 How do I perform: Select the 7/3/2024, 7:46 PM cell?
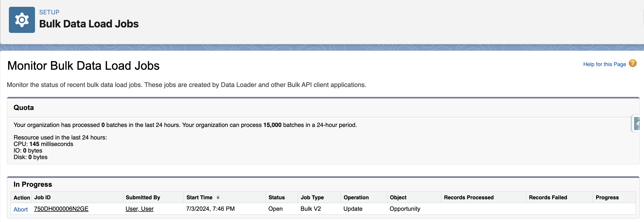pos(210,209)
